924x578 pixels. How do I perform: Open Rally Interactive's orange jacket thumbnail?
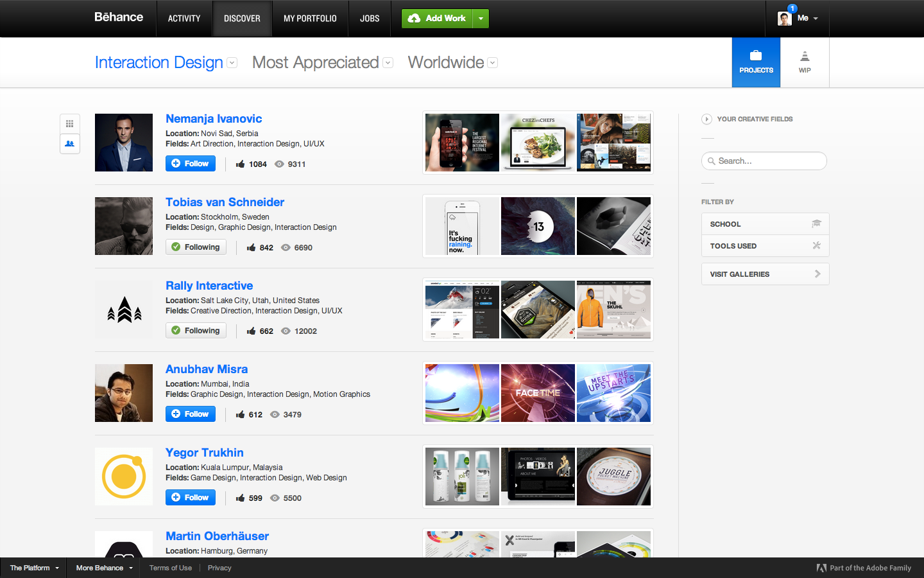click(613, 310)
